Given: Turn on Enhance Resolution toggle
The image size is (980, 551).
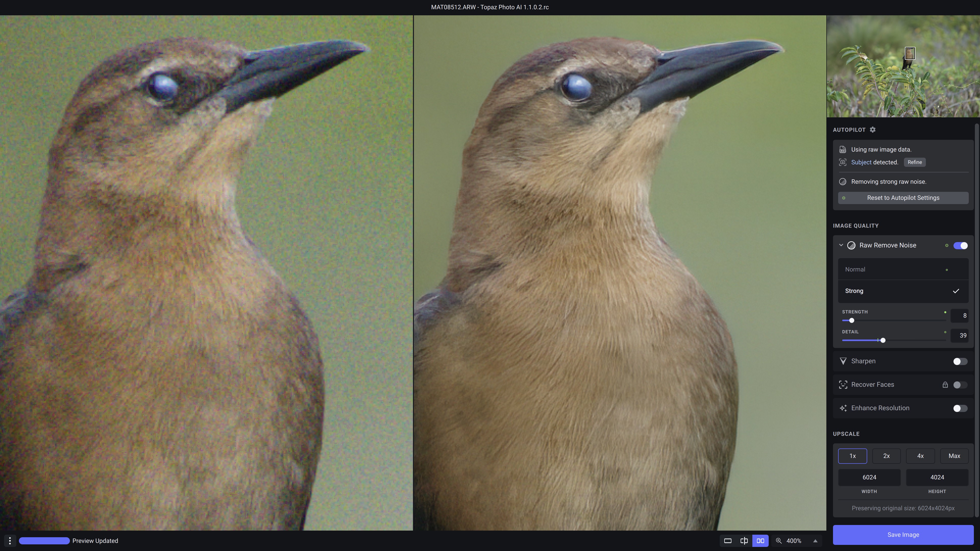Looking at the screenshot, I should (960, 408).
